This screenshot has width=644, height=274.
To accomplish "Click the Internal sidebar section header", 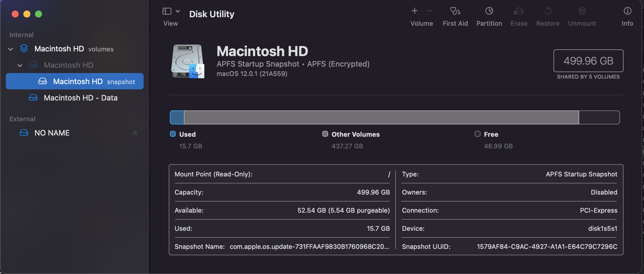I will tap(21, 35).
